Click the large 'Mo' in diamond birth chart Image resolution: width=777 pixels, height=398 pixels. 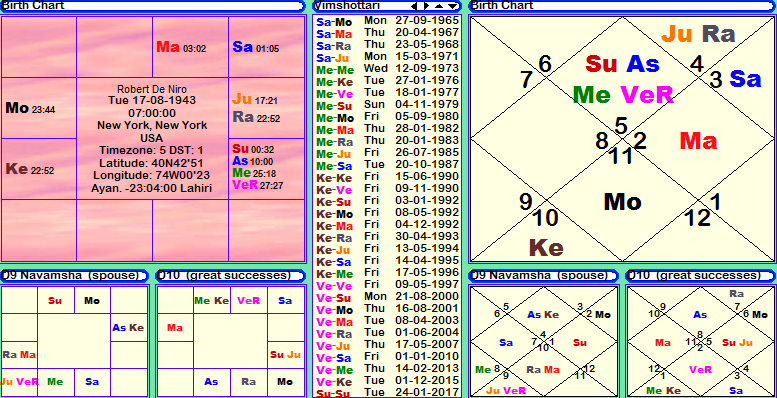pos(623,202)
